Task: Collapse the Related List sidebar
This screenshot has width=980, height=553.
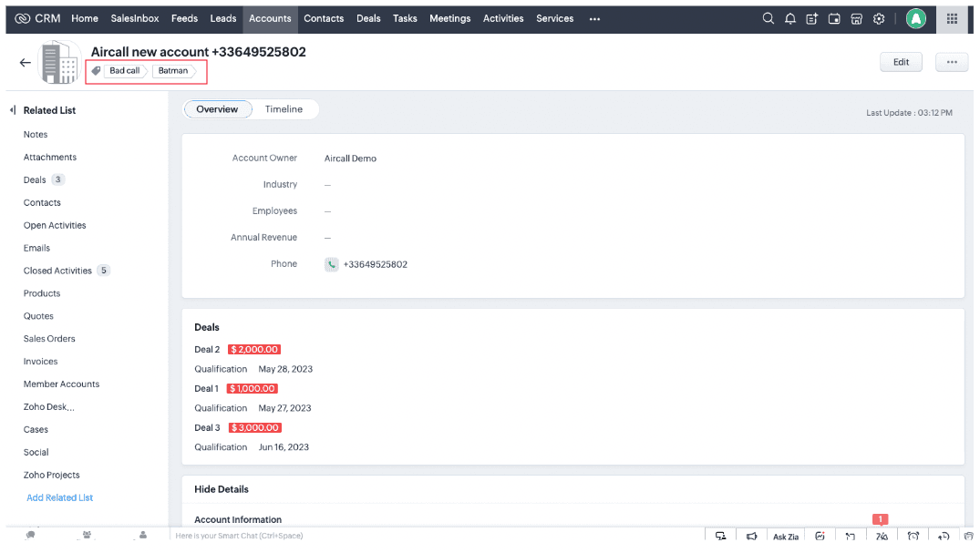Action: pos(13,110)
